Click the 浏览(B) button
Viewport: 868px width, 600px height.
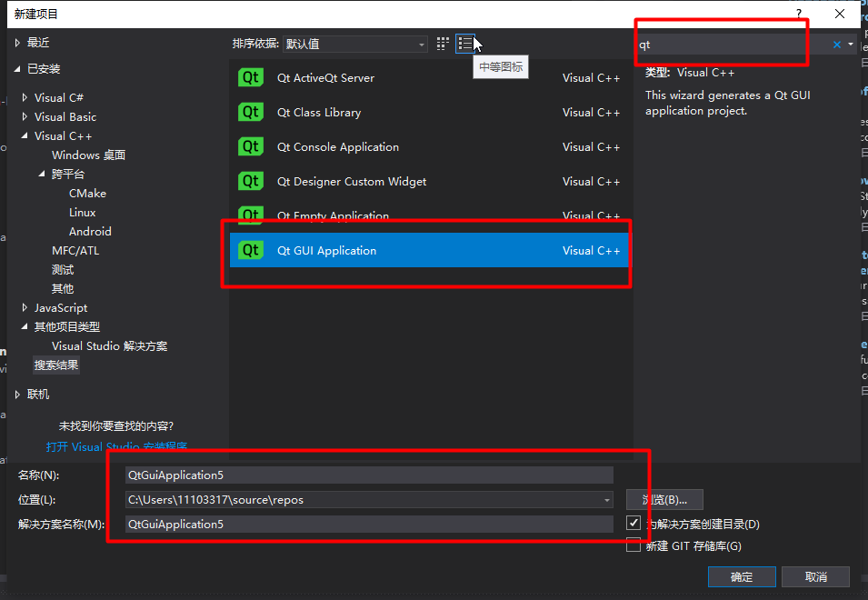tap(663, 499)
